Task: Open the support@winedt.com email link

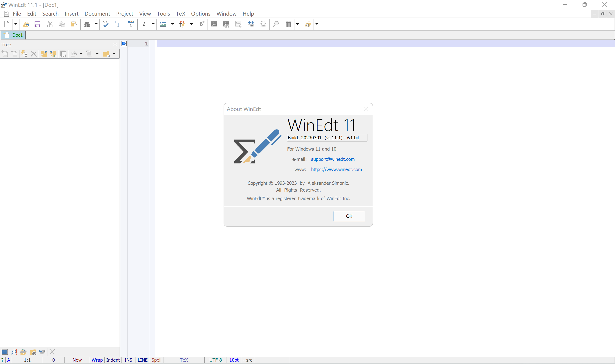Action: 332,159
